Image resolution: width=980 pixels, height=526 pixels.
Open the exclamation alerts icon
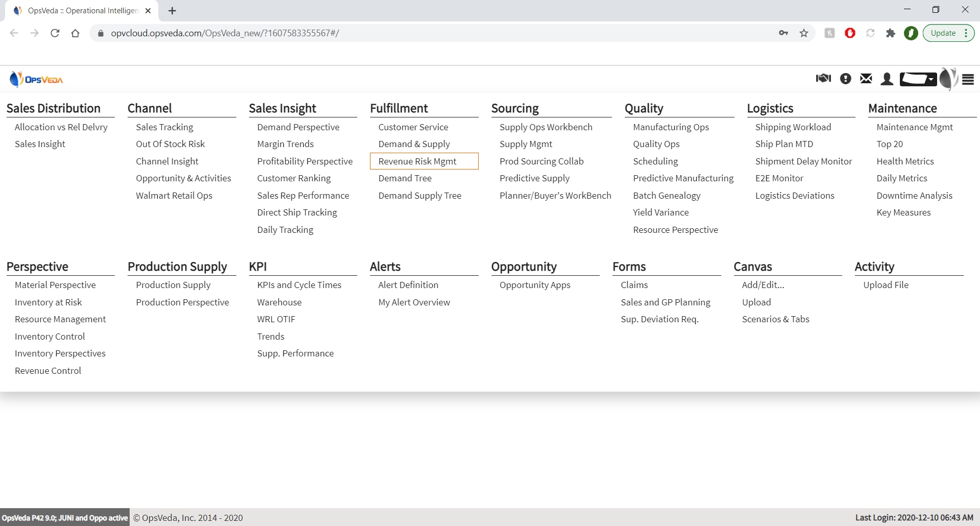[845, 79]
